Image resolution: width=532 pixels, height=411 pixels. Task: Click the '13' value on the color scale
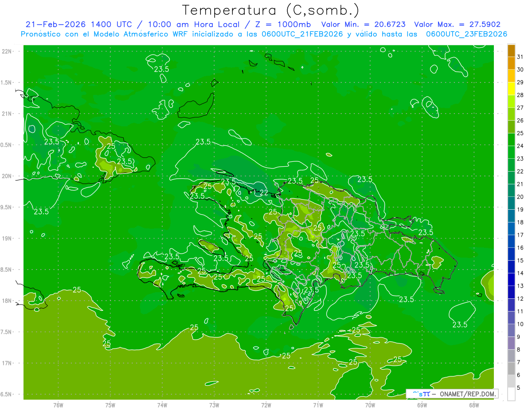tap(520, 286)
